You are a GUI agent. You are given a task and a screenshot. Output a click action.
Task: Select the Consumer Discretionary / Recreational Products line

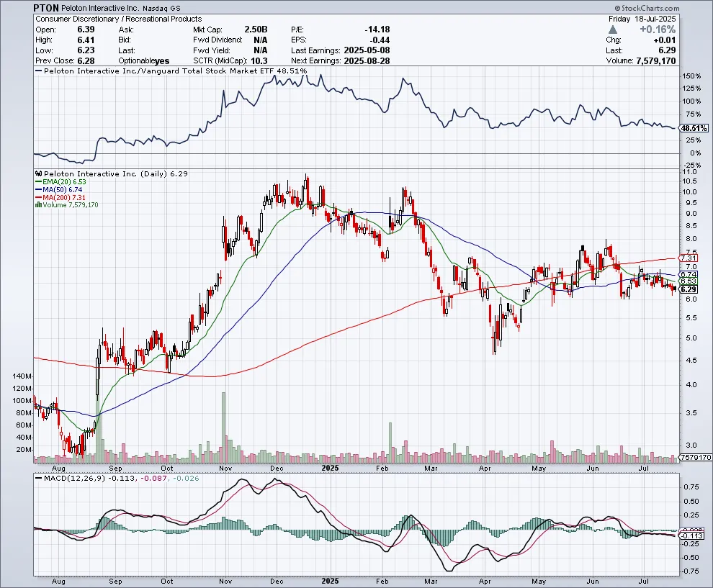tap(119, 19)
